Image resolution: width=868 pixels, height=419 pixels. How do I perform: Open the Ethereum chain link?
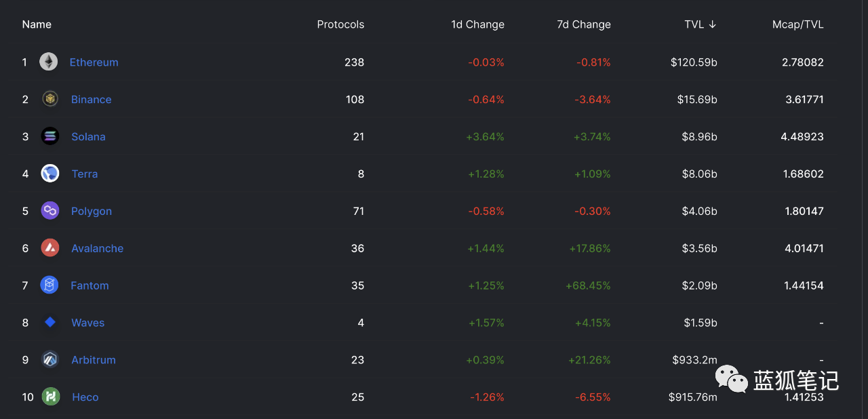pyautogui.click(x=94, y=62)
